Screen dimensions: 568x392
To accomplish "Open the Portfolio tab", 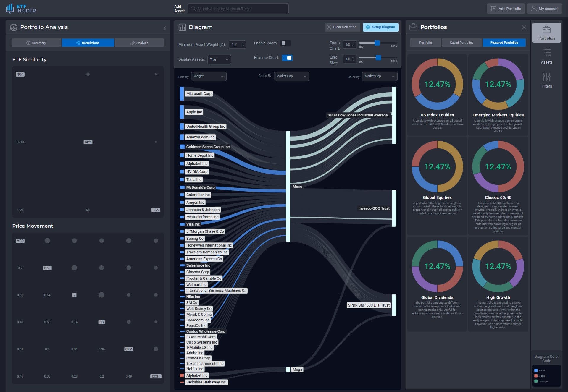I will coord(425,43).
